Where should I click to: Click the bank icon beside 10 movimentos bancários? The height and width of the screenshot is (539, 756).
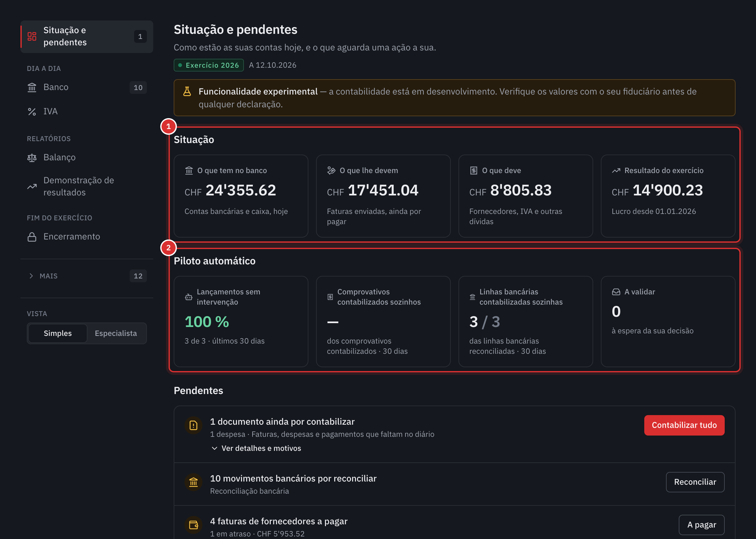tap(193, 482)
